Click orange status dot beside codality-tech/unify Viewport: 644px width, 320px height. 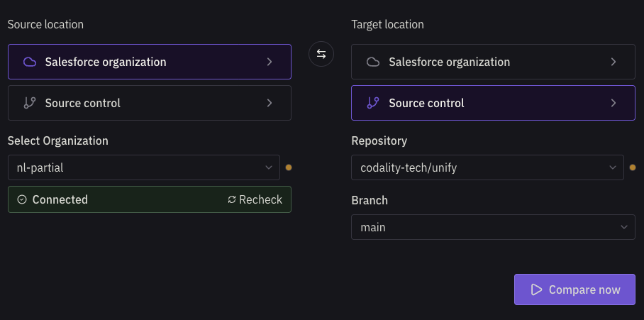[633, 167]
